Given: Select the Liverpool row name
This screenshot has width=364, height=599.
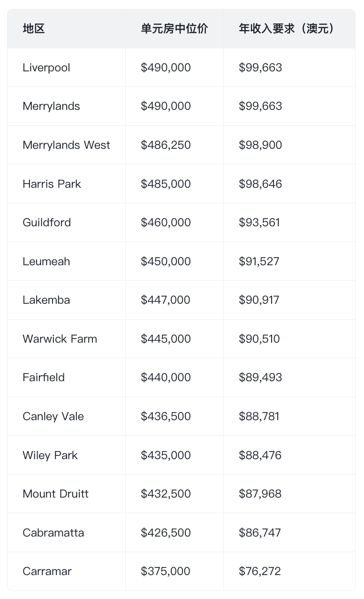Looking at the screenshot, I should click(46, 68).
